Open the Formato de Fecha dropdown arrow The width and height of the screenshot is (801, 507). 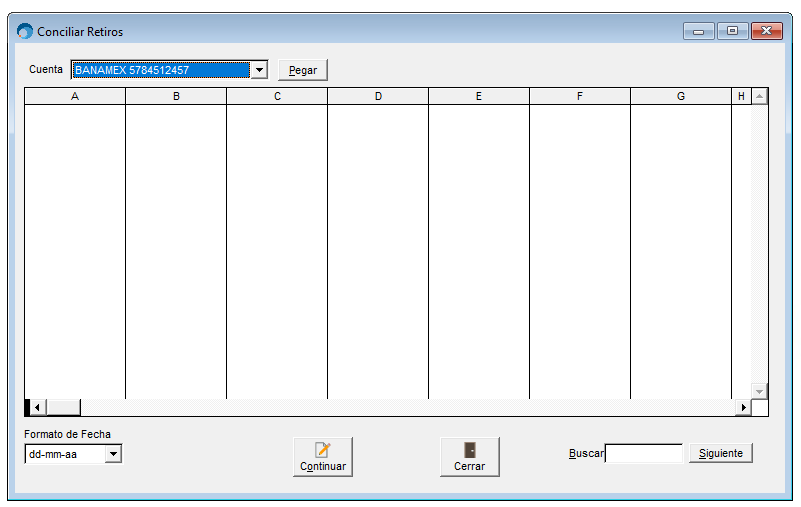click(x=113, y=453)
